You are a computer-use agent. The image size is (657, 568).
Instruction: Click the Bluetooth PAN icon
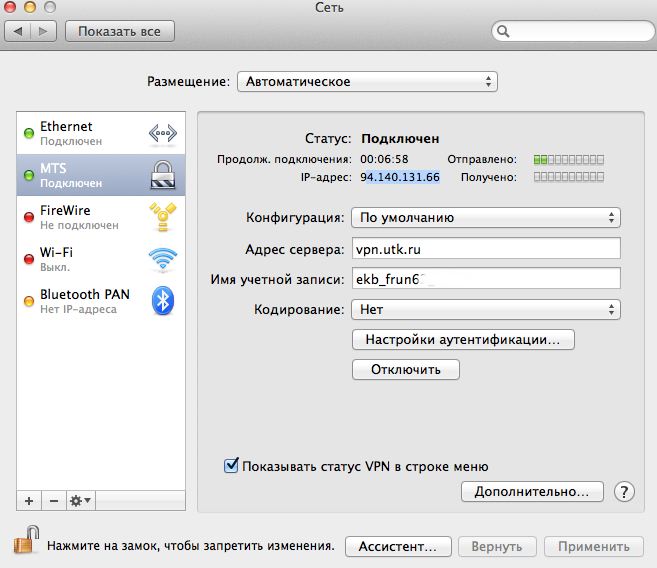coord(162,301)
